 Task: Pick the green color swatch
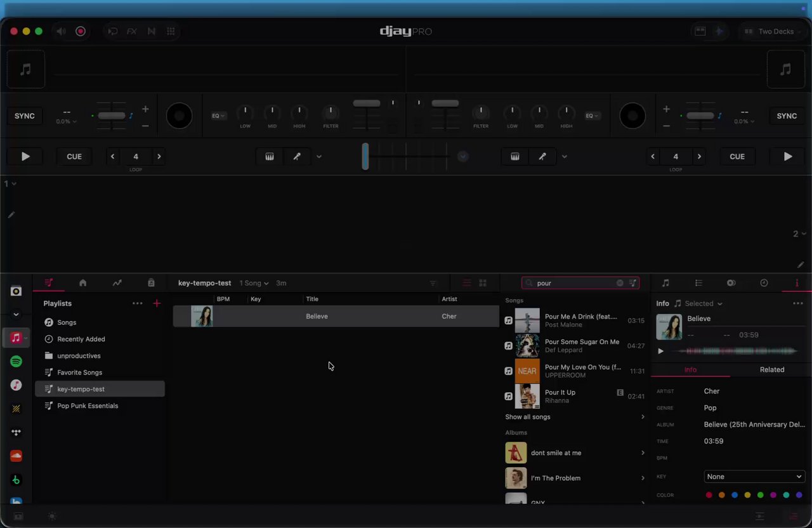[x=760, y=495]
